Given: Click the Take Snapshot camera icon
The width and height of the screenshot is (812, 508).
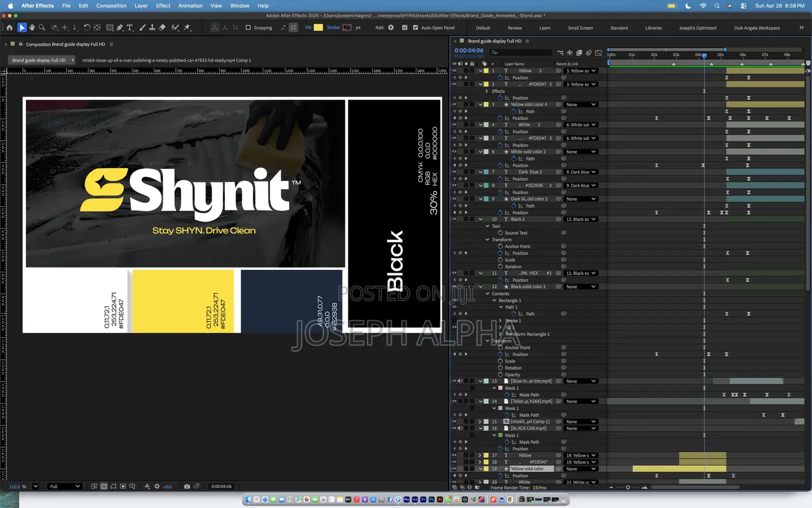Looking at the screenshot, I should [x=187, y=486].
